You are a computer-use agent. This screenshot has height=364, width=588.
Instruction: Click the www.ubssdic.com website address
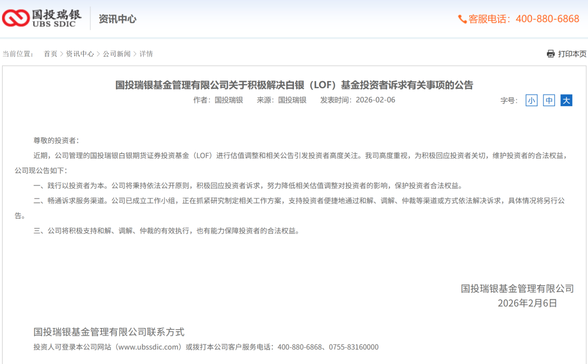coord(149,347)
